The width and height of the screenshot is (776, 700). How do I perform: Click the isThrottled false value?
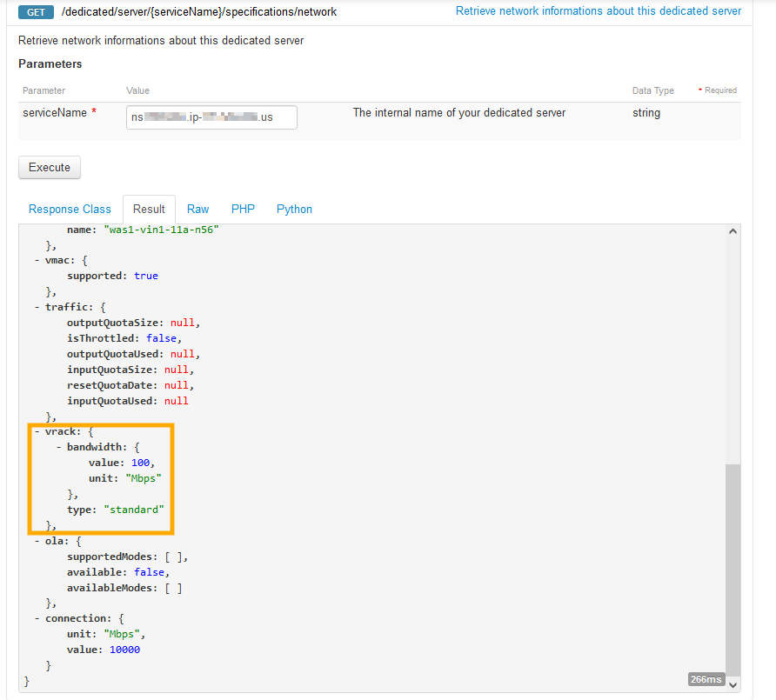pyautogui.click(x=161, y=338)
